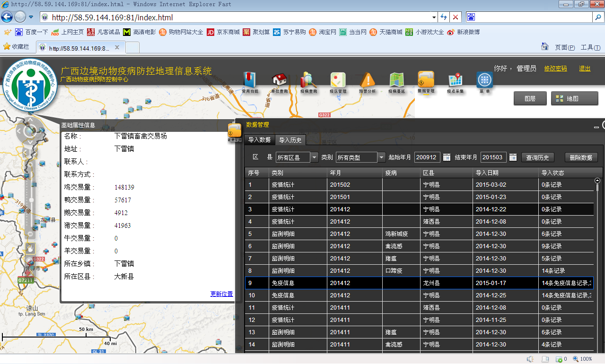Click the search magnifier in search box

click(598, 17)
